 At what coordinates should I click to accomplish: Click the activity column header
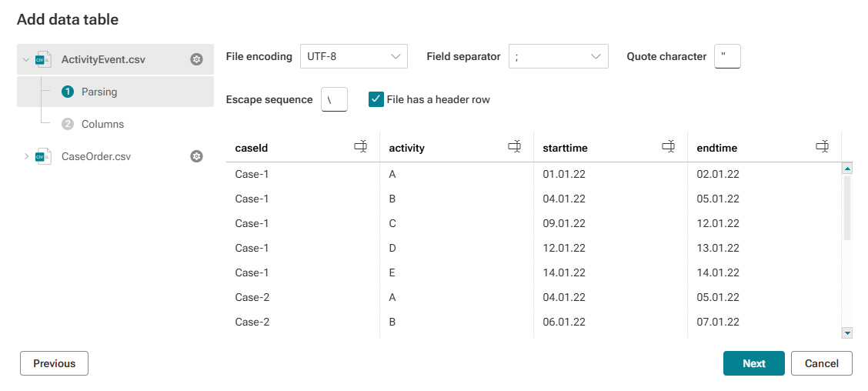pyautogui.click(x=456, y=147)
